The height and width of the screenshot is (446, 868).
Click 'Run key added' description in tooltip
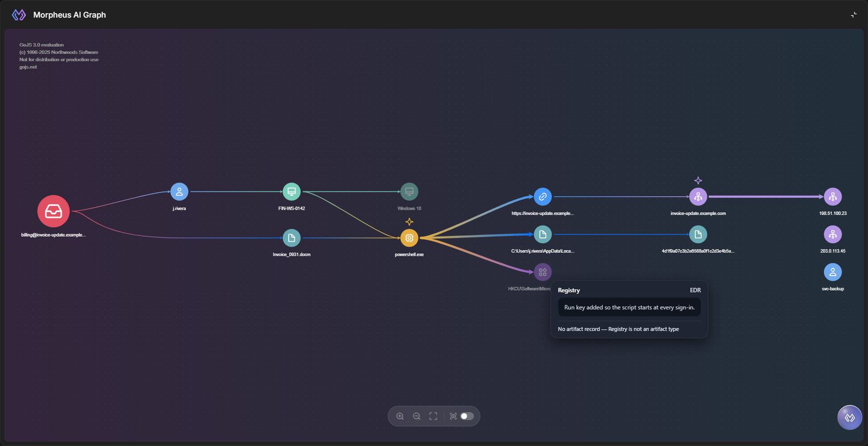pyautogui.click(x=629, y=307)
